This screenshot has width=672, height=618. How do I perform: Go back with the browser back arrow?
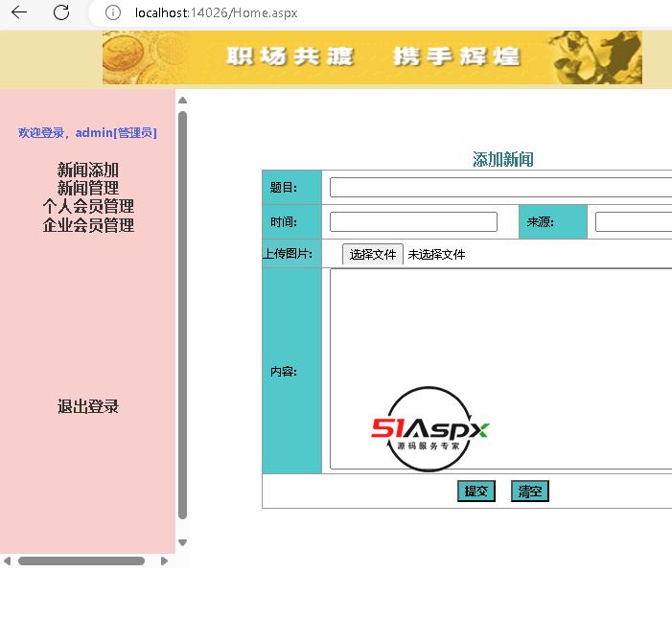pyautogui.click(x=19, y=12)
